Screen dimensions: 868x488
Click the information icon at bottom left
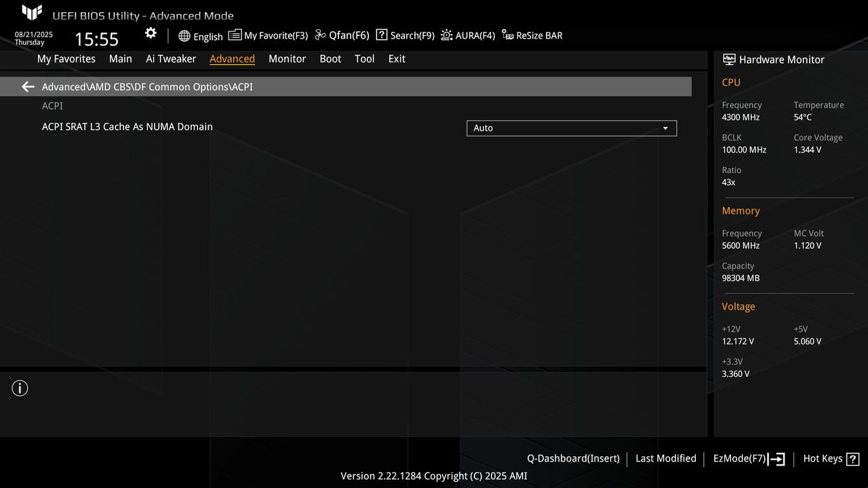click(x=19, y=388)
